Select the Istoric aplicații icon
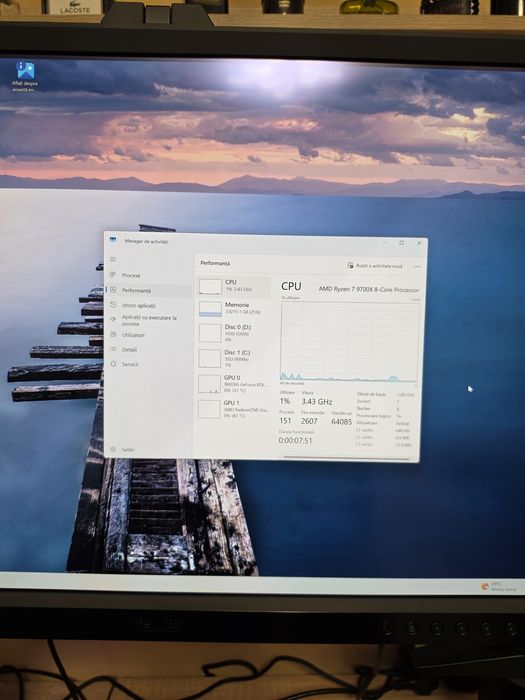Image resolution: width=525 pixels, height=700 pixels. [x=113, y=304]
